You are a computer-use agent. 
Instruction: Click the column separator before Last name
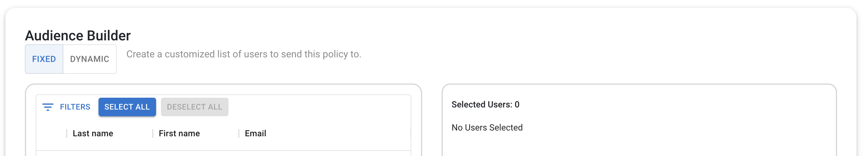[67, 133]
